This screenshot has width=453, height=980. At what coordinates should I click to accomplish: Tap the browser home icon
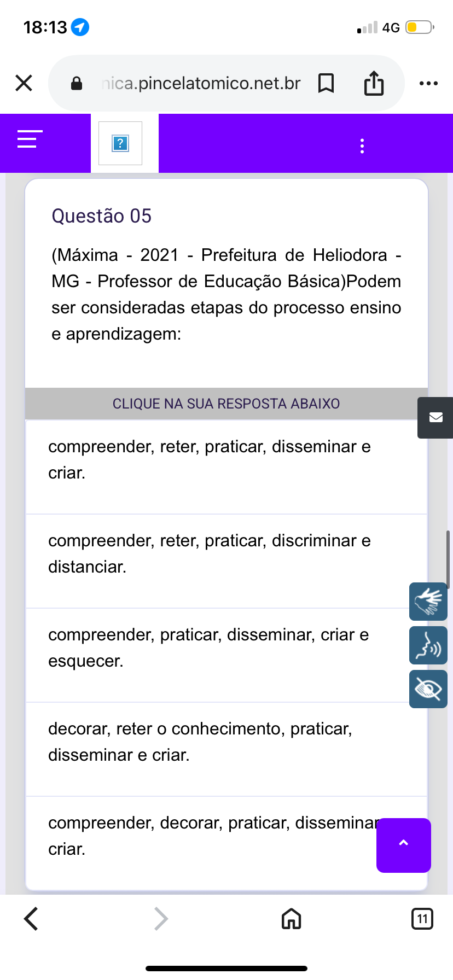291,919
